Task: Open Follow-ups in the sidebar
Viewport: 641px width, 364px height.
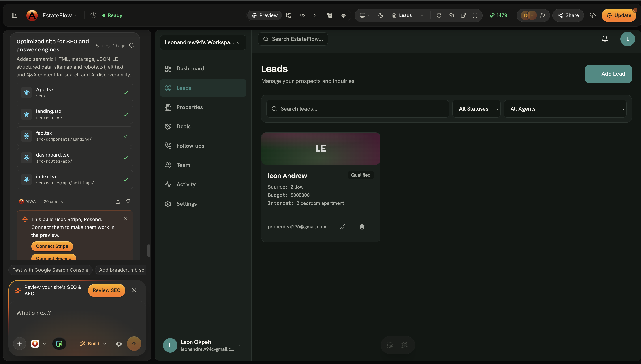Action: click(203, 146)
